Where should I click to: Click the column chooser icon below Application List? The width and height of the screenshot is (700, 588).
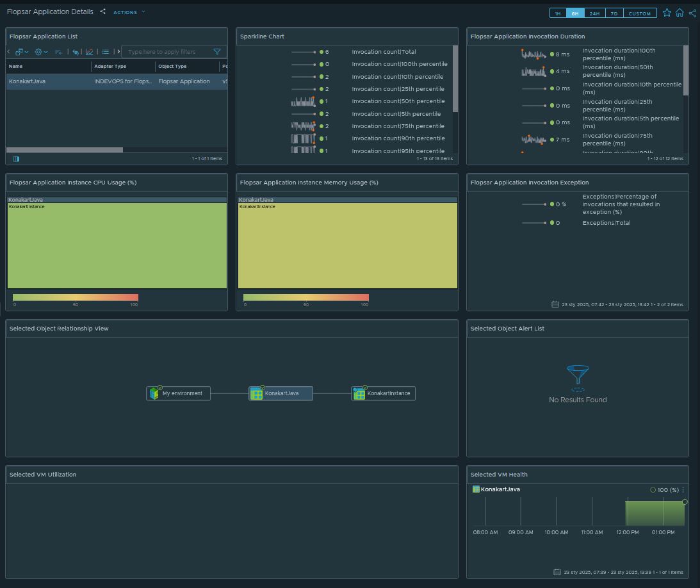coord(16,159)
